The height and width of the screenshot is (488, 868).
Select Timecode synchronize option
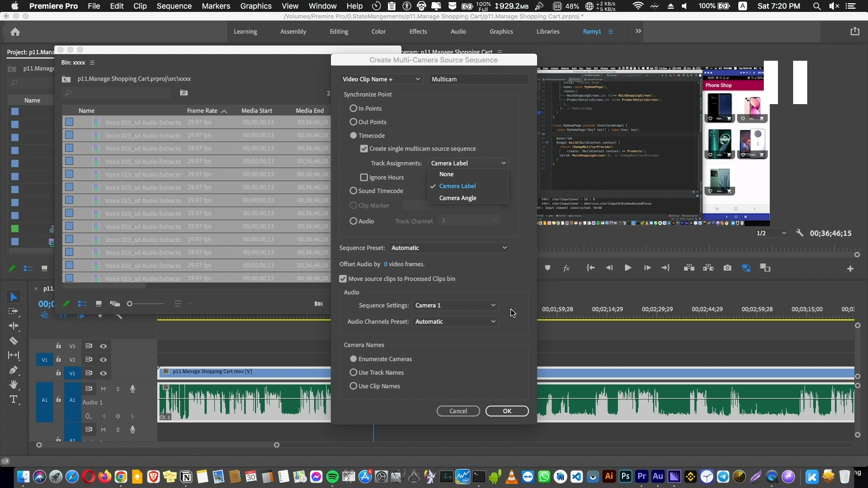pyautogui.click(x=353, y=136)
